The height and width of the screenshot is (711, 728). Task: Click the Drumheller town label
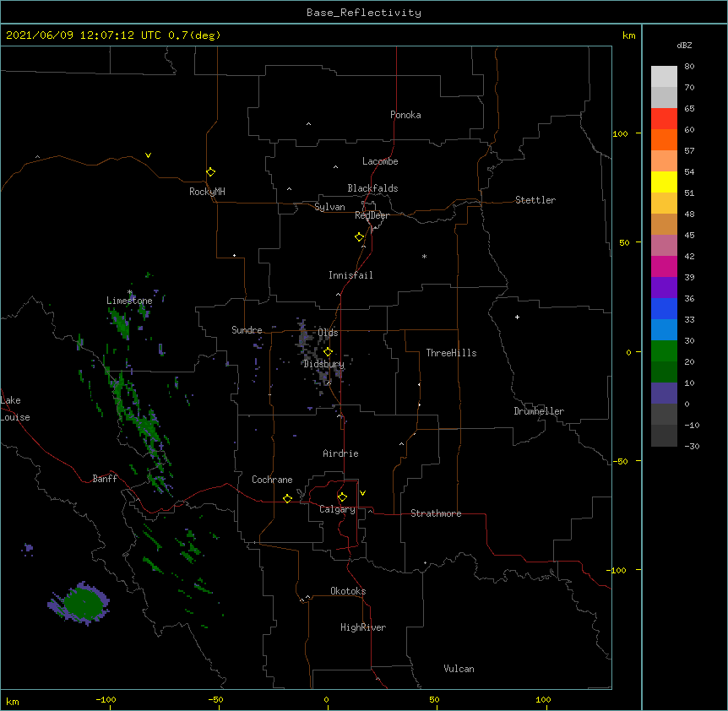[x=539, y=411]
